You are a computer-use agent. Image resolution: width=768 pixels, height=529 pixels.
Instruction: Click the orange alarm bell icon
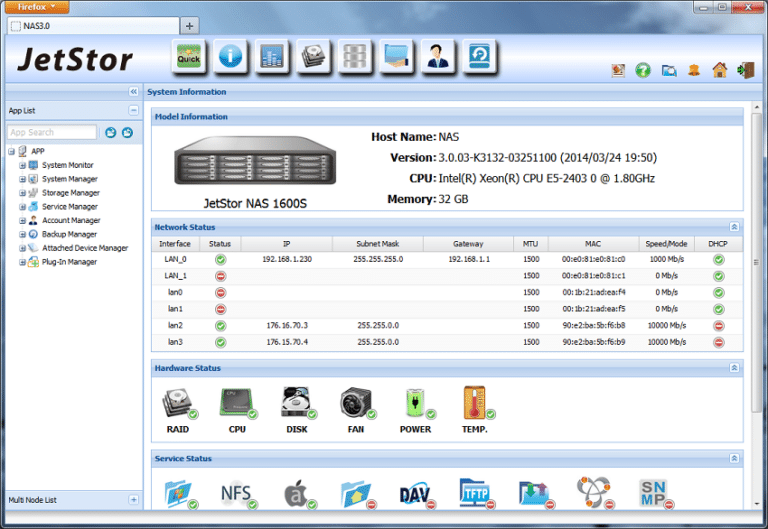pyautogui.click(x=694, y=70)
